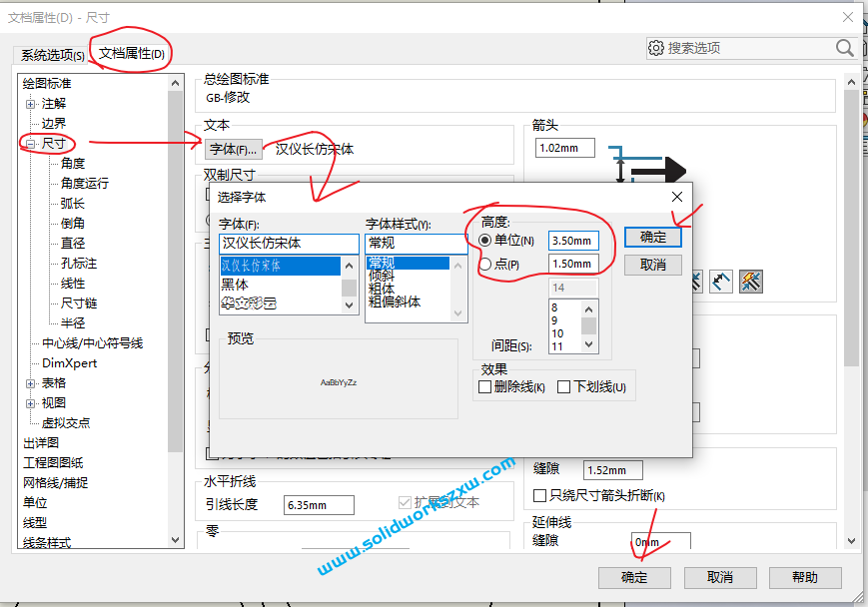The height and width of the screenshot is (607, 868).
Task: Edit the 引线长度 length value field
Action: click(x=318, y=505)
